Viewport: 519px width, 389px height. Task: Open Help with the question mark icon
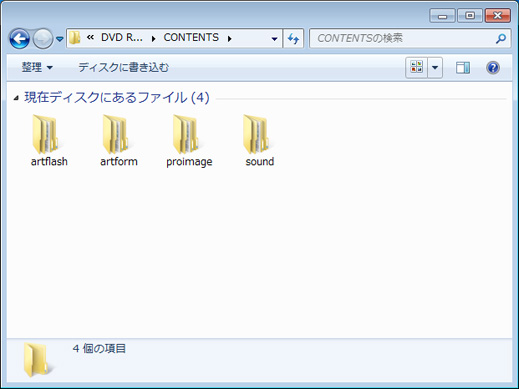tap(493, 68)
